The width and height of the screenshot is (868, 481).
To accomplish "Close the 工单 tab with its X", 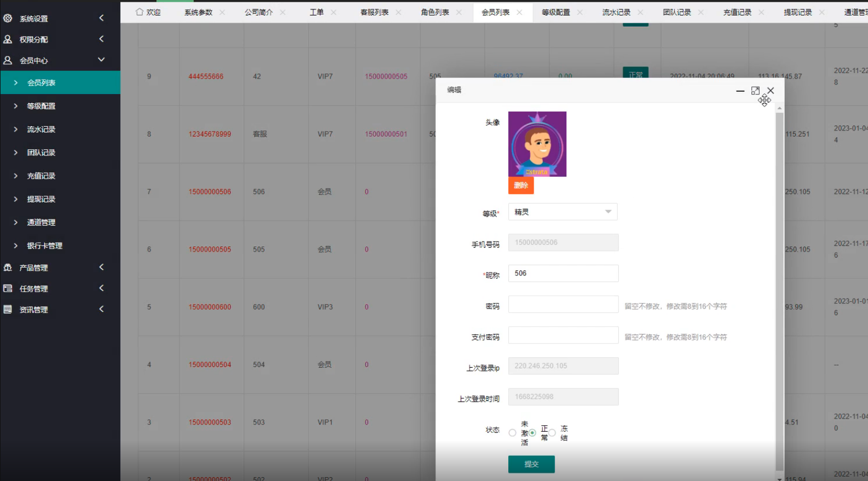I will pyautogui.click(x=333, y=12).
